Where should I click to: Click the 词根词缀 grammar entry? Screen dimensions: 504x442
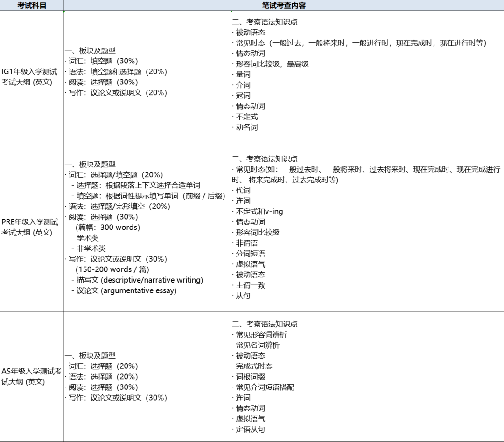(250, 377)
